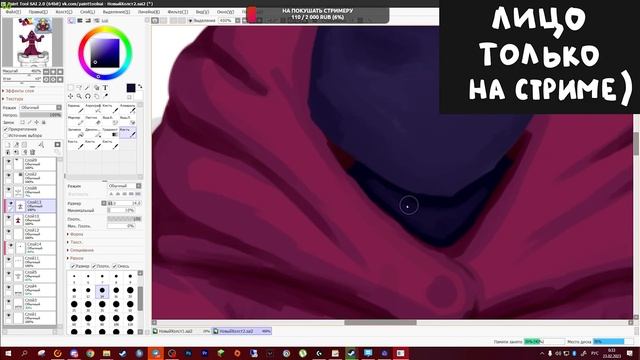Expand the layer Effects section
Image resolution: width=640 pixels, height=360 pixels.
pos(19,91)
